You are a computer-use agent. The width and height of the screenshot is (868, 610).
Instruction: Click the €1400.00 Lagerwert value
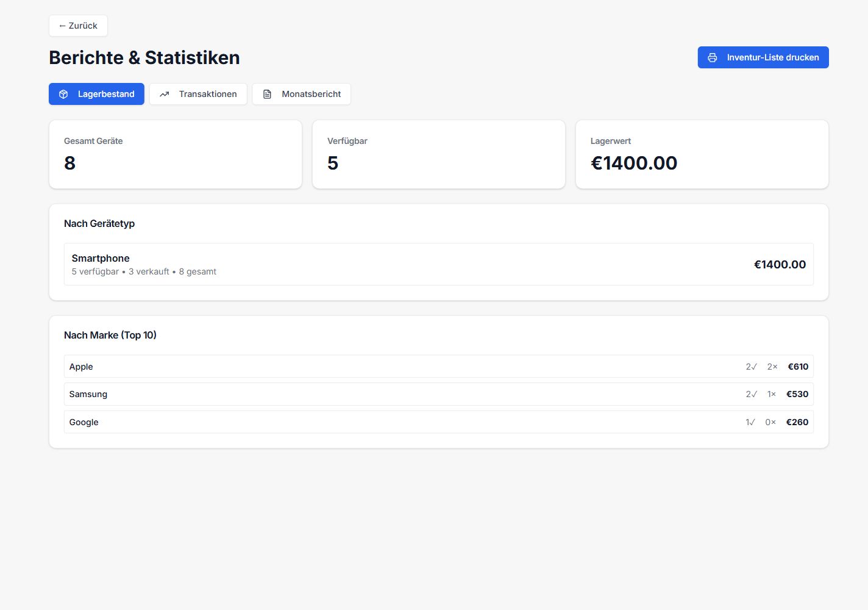click(634, 163)
